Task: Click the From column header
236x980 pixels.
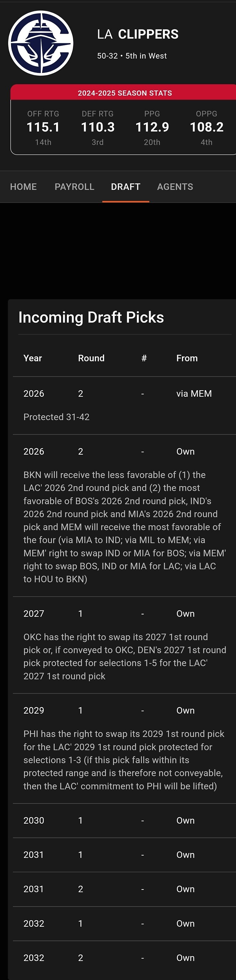Action: coord(187,358)
